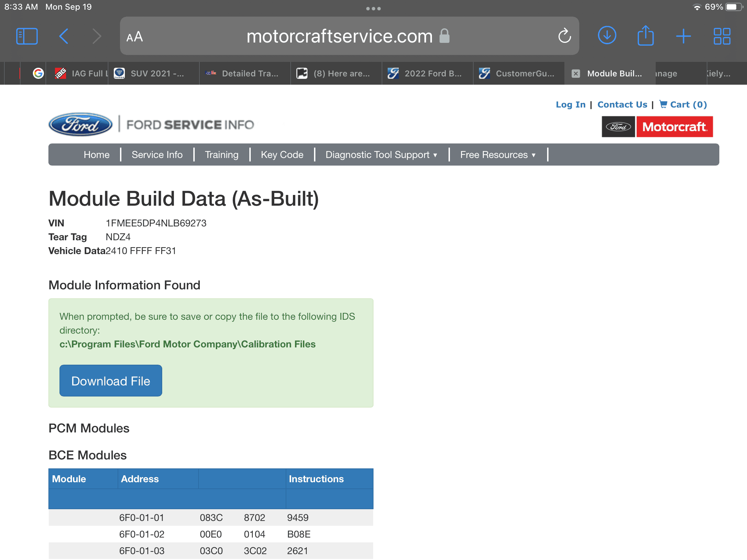Expand the Free Resources dropdown
This screenshot has height=560, width=747.
[498, 155]
